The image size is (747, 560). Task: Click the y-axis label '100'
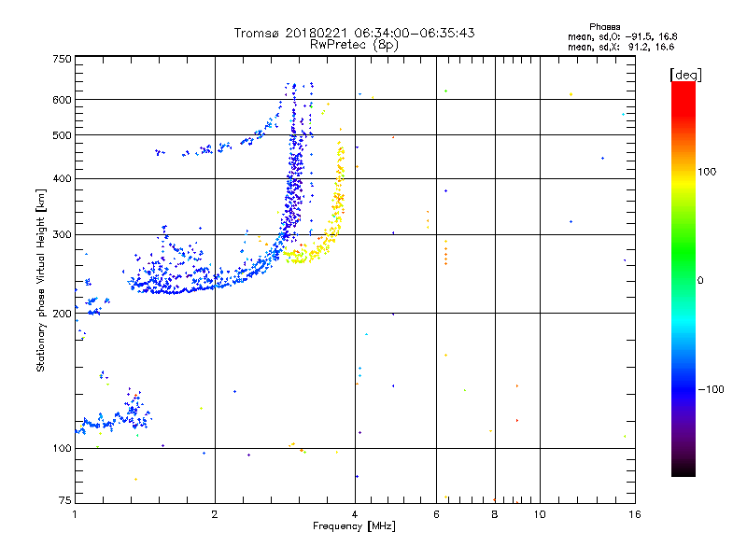[x=62, y=449]
